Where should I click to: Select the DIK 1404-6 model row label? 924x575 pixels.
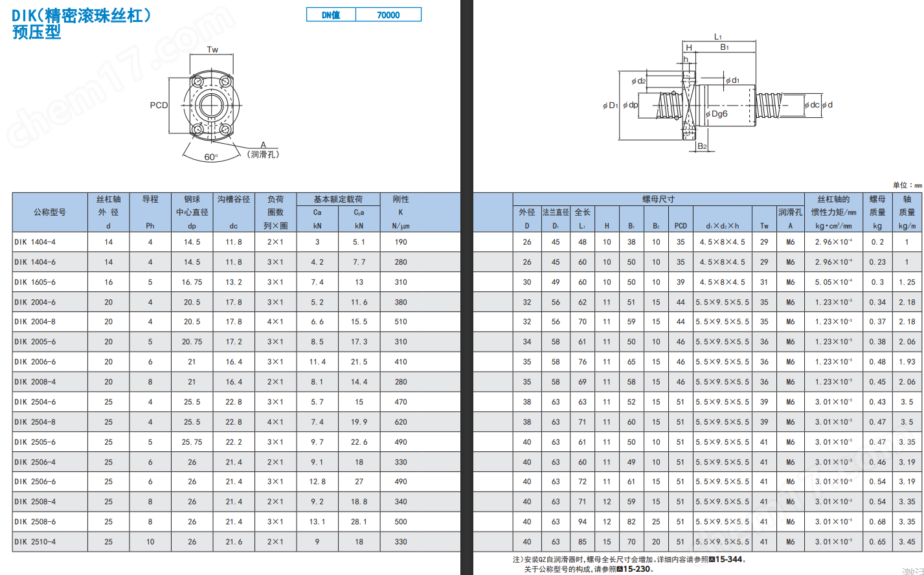[x=35, y=262]
